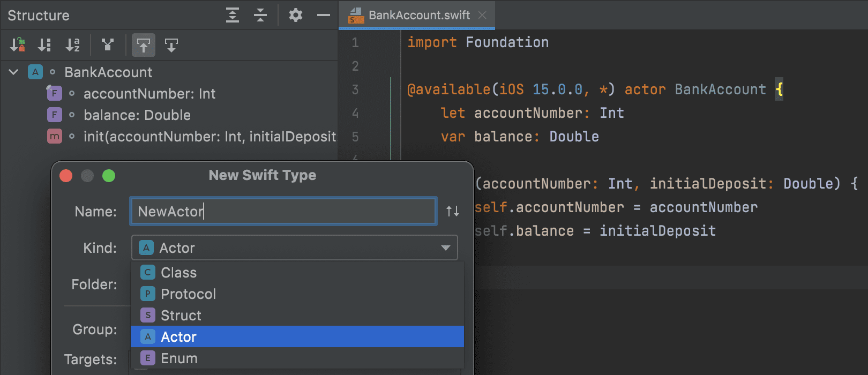This screenshot has height=375, width=868.
Task: Select balance: Double in Structure tree
Action: (137, 115)
